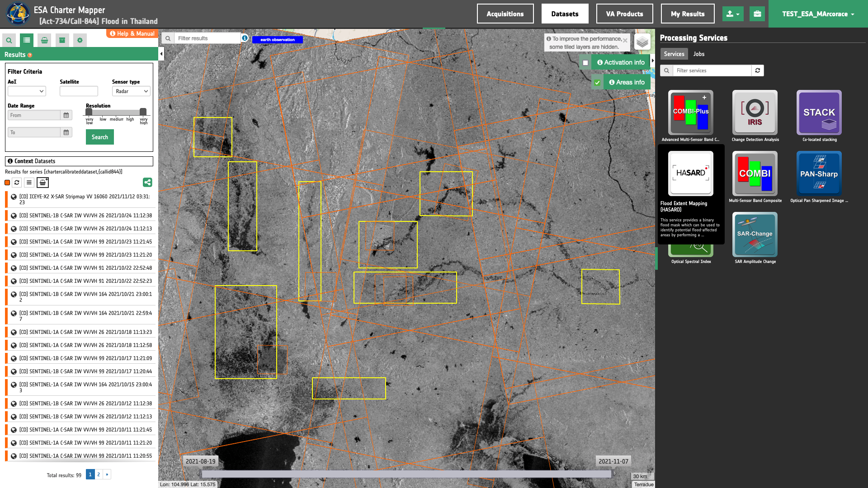Click the Activation info button
The image size is (868, 488).
(621, 63)
